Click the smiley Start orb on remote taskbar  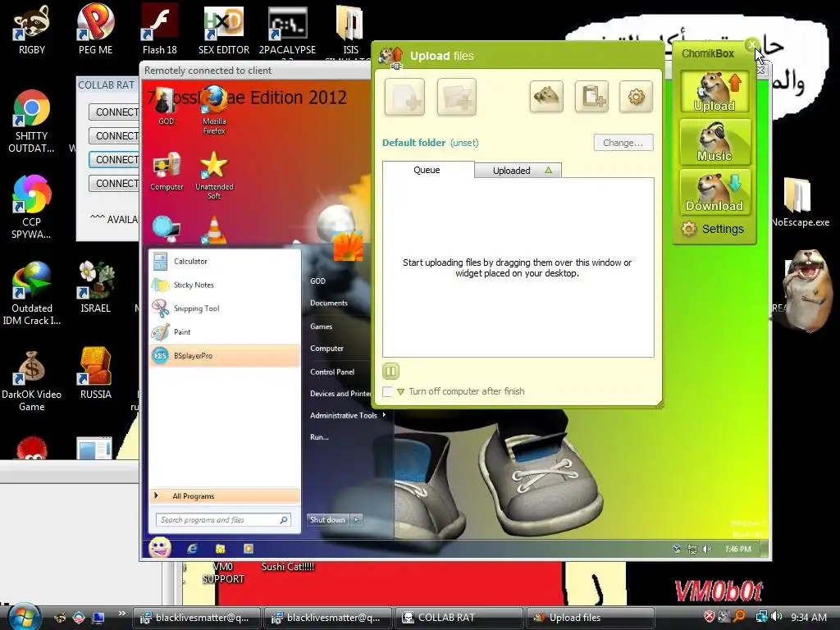tap(160, 547)
